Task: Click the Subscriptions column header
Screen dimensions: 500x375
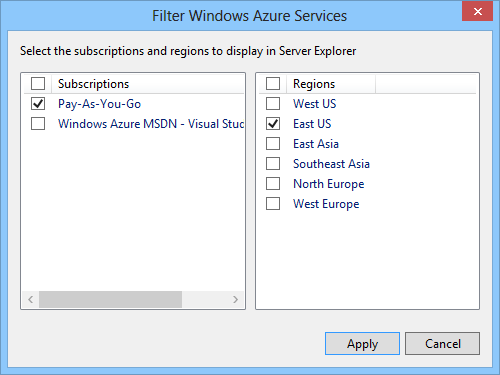Action: tap(148, 84)
